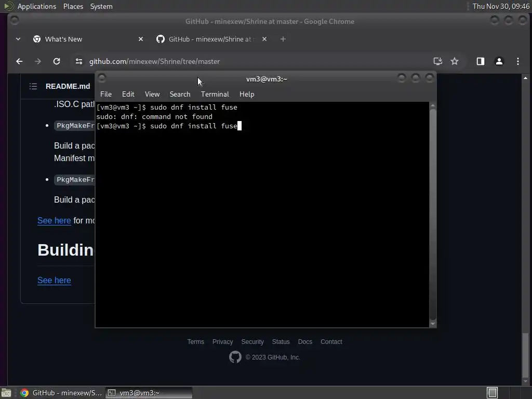The image size is (532, 399).
Task: Go back with Chrome's back arrow
Action: [19, 61]
